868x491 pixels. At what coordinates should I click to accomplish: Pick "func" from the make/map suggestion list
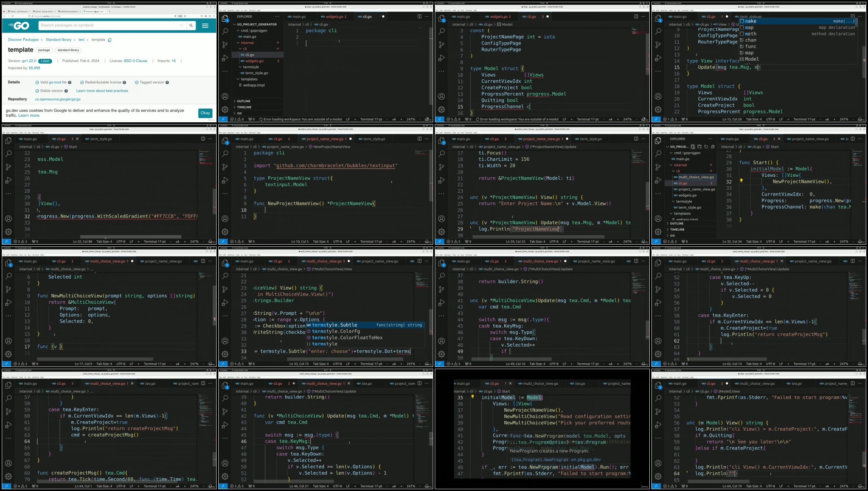pyautogui.click(x=798, y=46)
